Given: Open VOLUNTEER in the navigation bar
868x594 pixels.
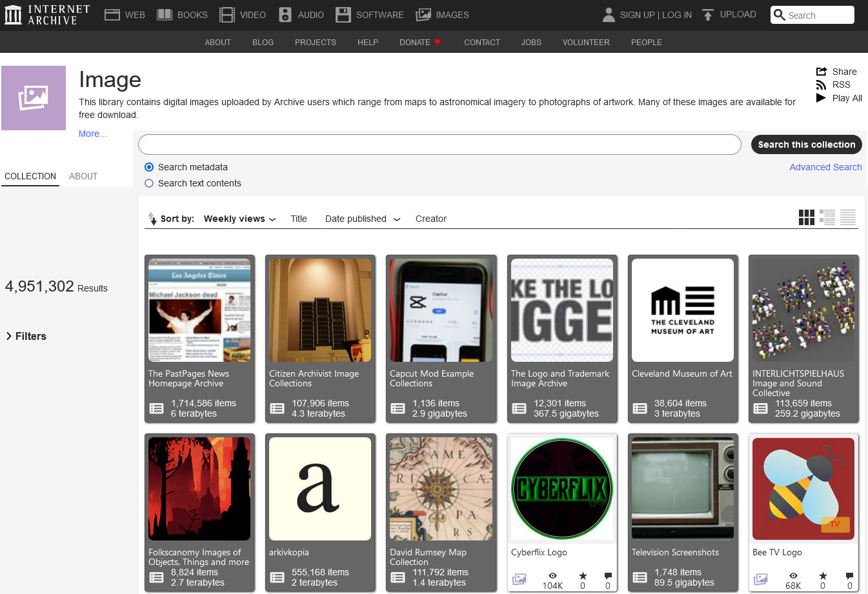Looking at the screenshot, I should (586, 42).
